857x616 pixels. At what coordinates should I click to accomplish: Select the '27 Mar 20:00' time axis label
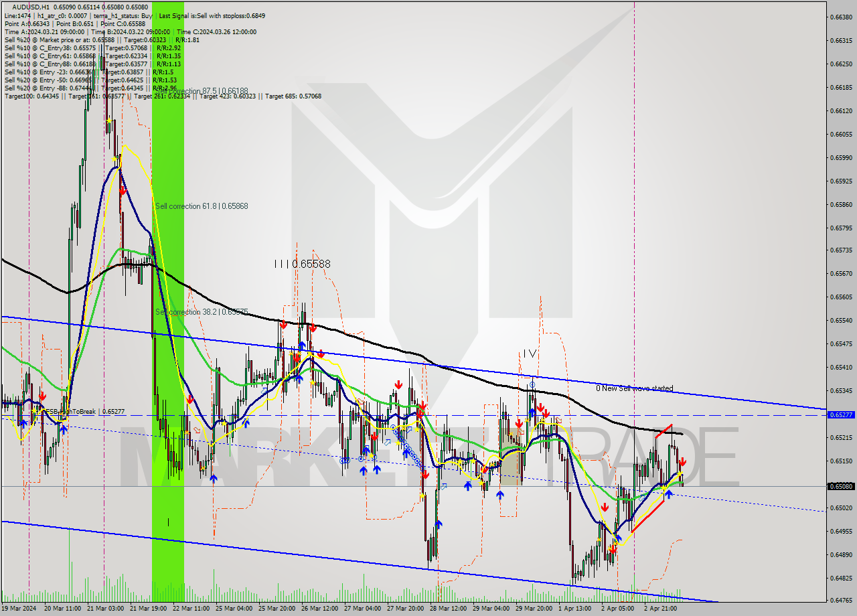[x=405, y=609]
